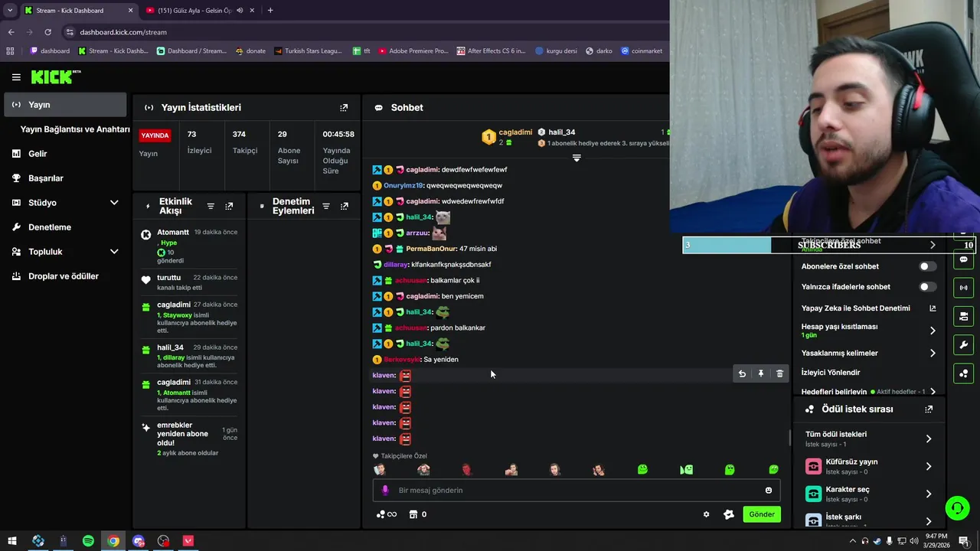Open the rewards dots sidebar widget icon
This screenshot has height=551, width=980.
click(x=963, y=373)
